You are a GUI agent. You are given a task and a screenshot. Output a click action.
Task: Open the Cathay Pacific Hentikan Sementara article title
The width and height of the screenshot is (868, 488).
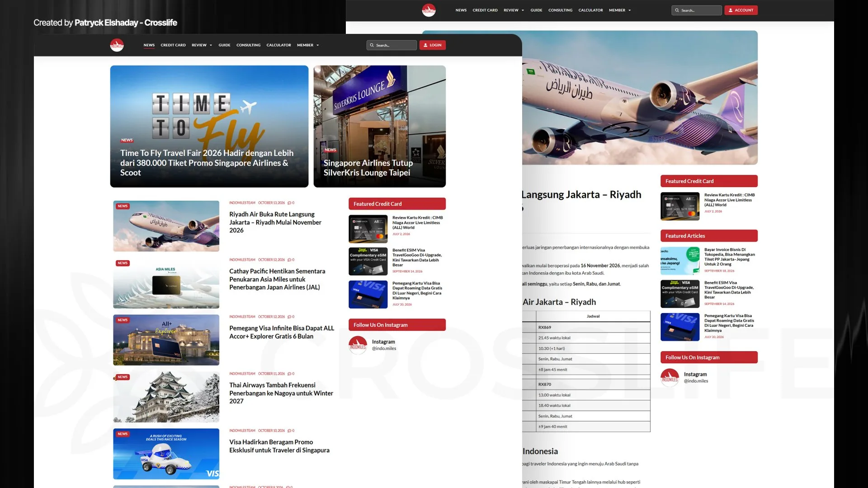pos(277,279)
